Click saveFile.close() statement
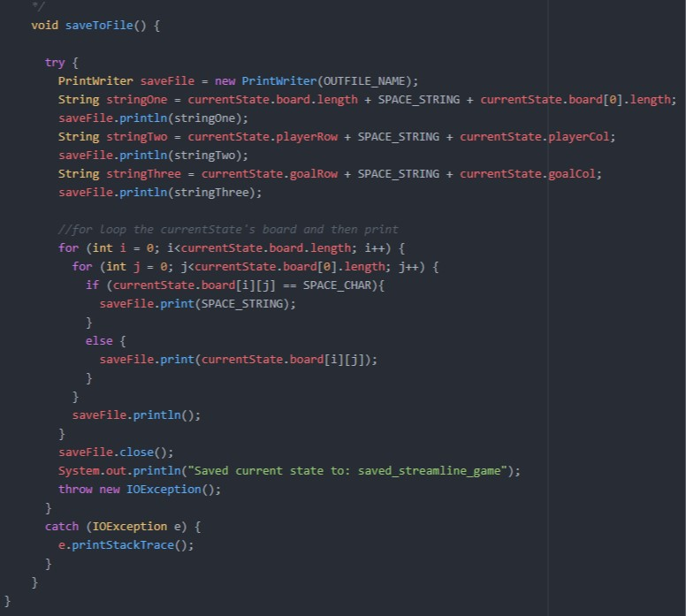The width and height of the screenshot is (686, 616). [x=116, y=452]
